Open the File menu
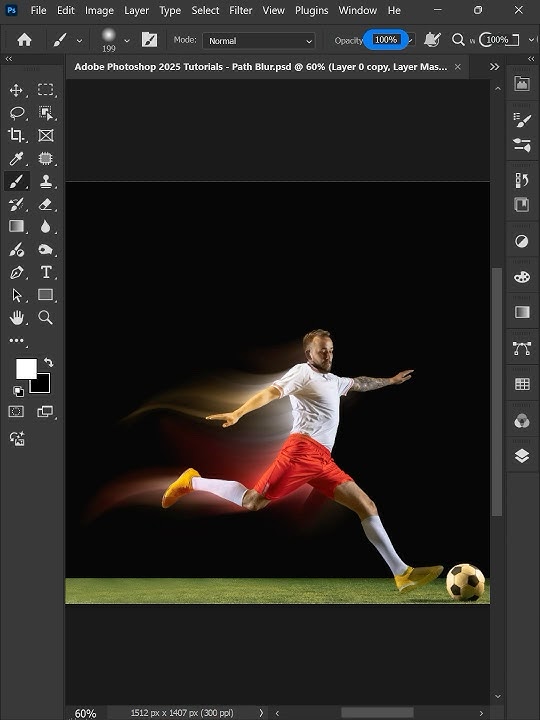The height and width of the screenshot is (720, 540). [x=39, y=10]
